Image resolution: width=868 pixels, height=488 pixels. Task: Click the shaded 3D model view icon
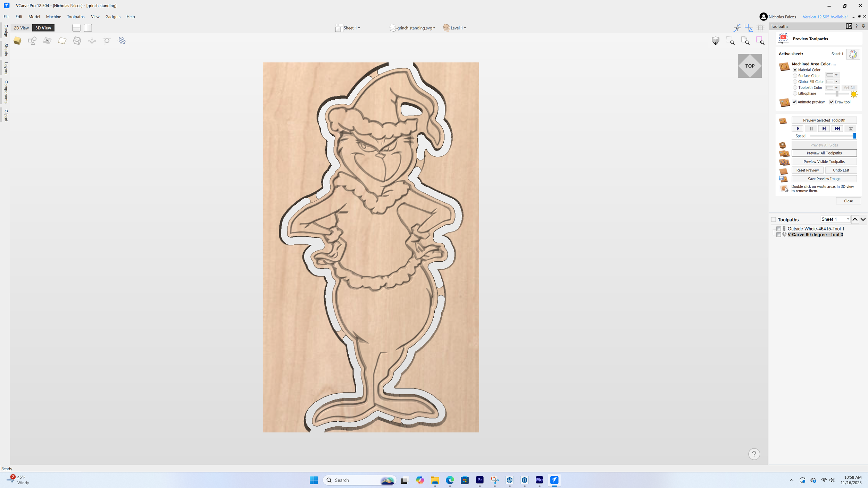point(17,41)
